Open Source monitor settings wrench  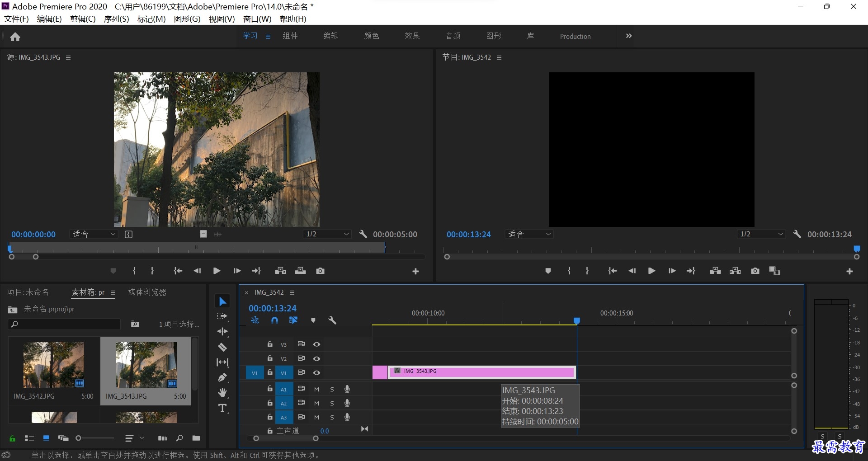[x=363, y=234]
